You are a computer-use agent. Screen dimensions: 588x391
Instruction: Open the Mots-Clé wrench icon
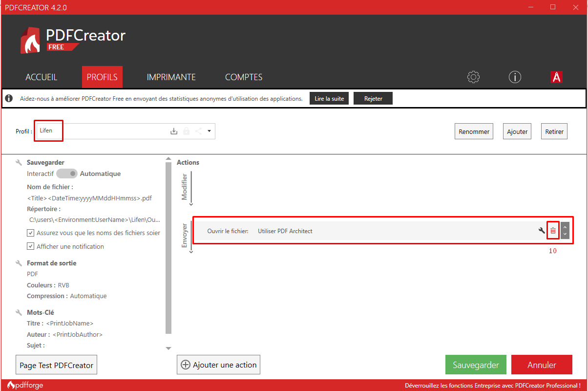click(19, 312)
